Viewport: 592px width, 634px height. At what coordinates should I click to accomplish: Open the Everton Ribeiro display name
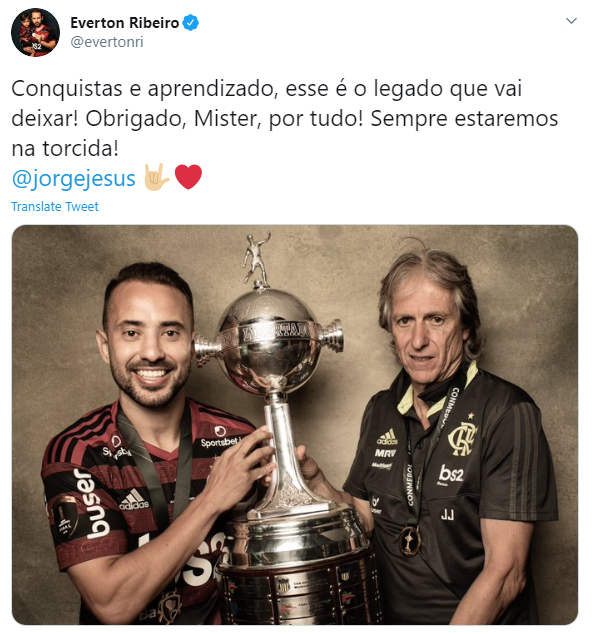click(x=125, y=23)
